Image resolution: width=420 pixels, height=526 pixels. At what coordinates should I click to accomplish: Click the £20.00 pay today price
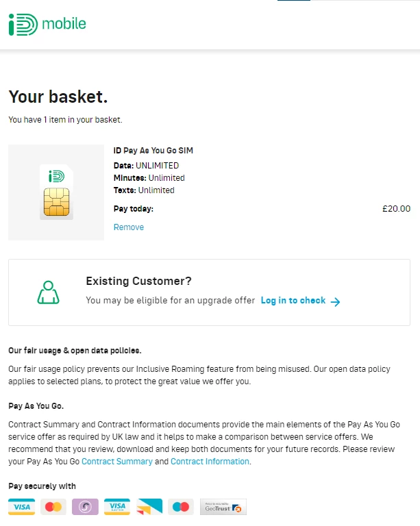[x=396, y=209]
